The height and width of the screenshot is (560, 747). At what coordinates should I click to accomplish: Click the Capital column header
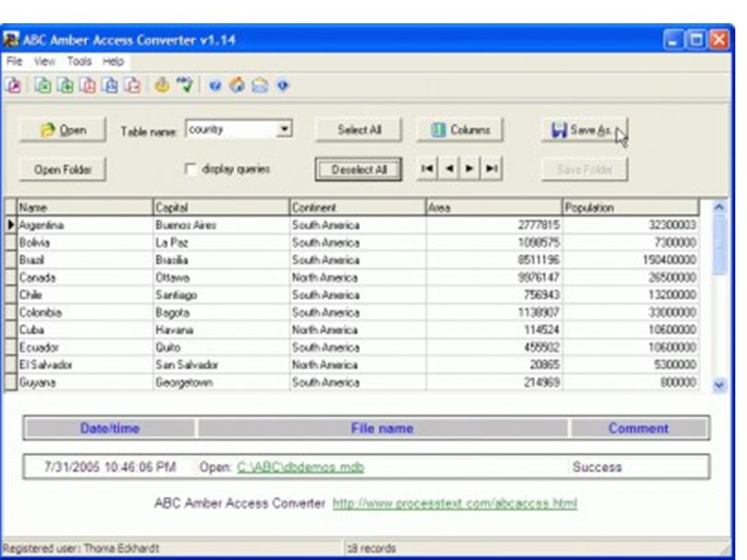(x=222, y=208)
